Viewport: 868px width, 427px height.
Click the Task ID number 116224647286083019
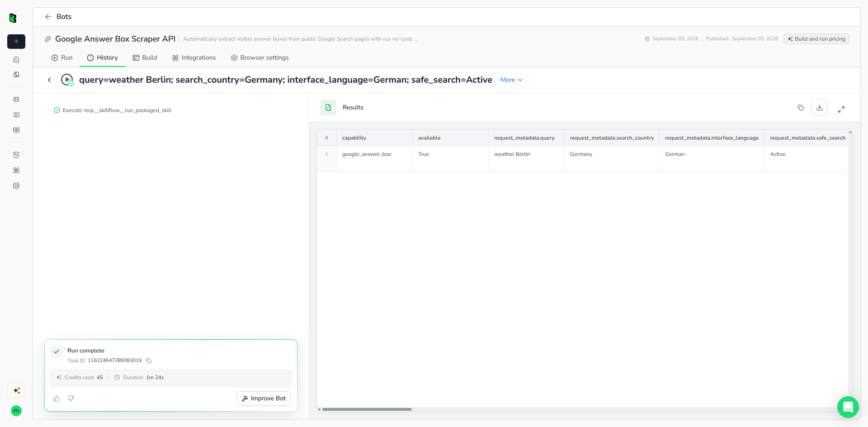click(115, 361)
